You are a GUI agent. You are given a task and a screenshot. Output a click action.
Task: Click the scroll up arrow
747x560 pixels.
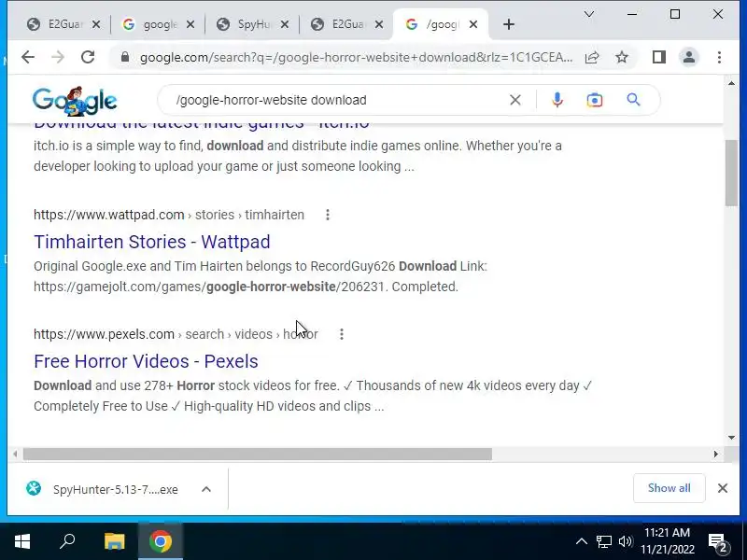pos(731,84)
